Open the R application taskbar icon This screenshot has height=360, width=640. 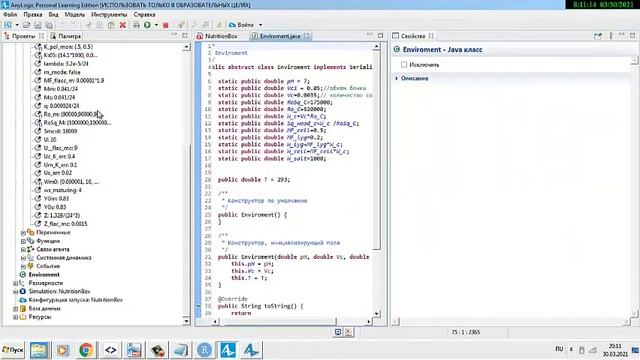(204, 350)
